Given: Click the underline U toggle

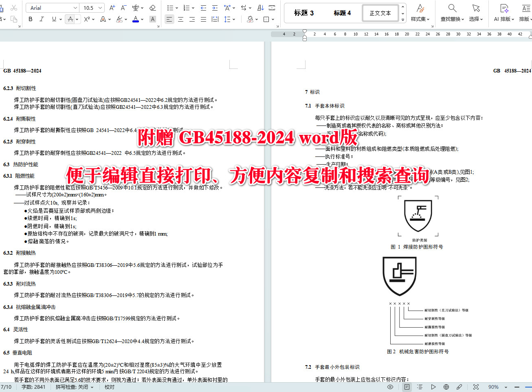Looking at the screenshot, I should [x=53, y=19].
